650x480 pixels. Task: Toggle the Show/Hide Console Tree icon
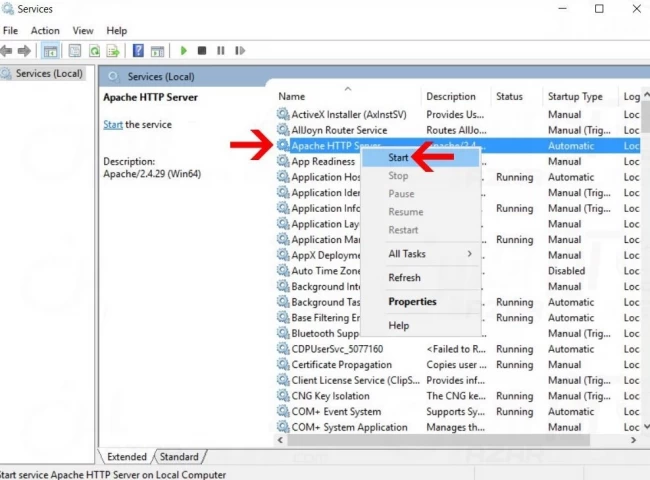tap(51, 51)
